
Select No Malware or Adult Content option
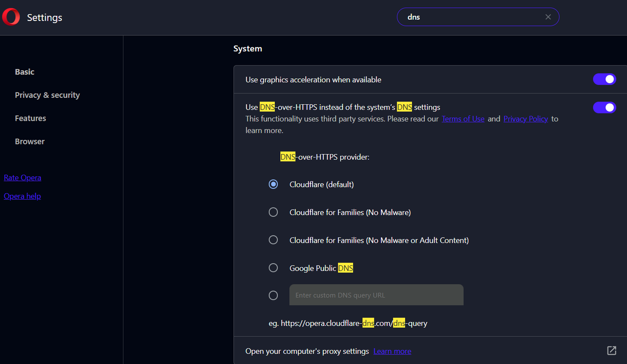[273, 240]
